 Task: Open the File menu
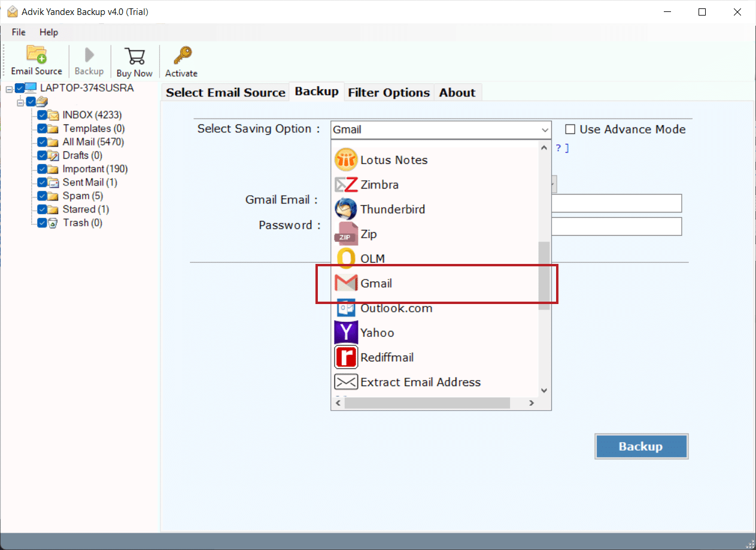click(19, 32)
